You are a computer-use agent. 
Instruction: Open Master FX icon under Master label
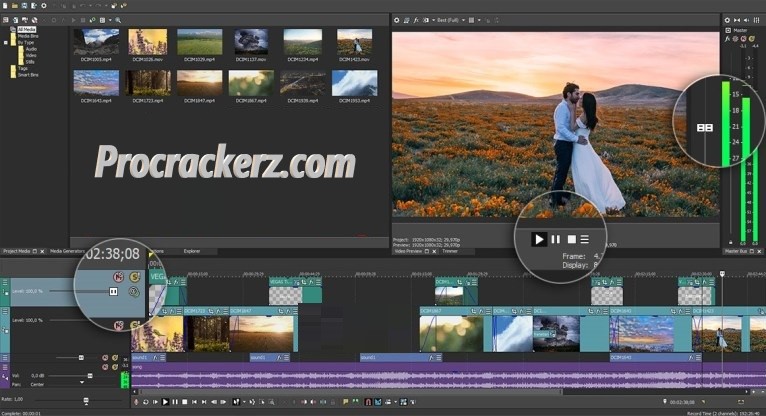tap(727, 39)
